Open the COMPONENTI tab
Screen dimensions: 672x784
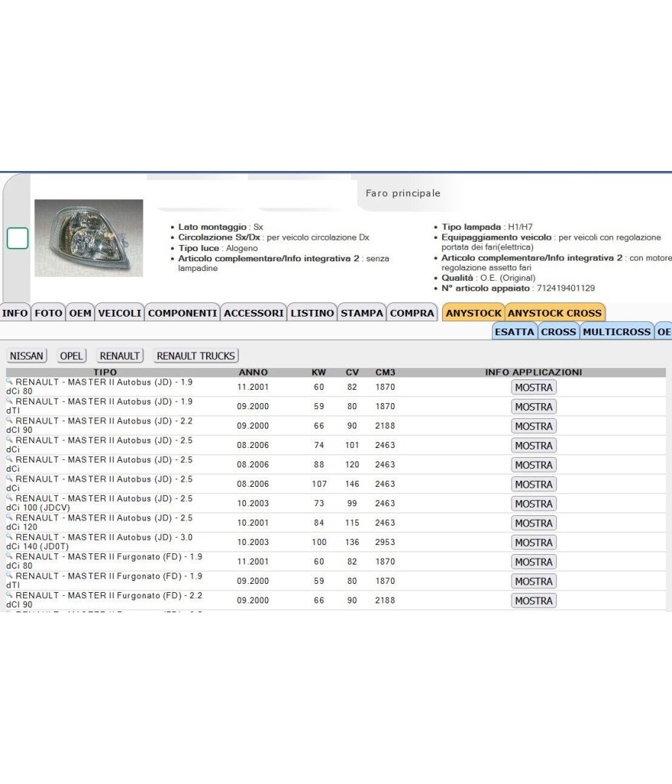(x=182, y=313)
